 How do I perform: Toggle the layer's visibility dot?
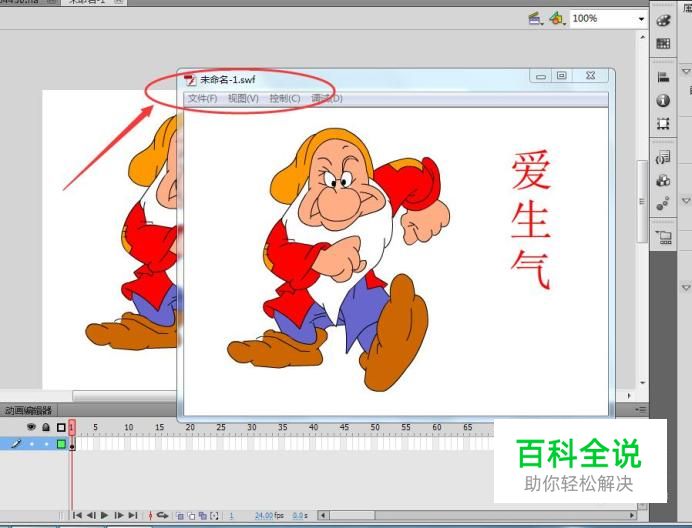point(31,444)
